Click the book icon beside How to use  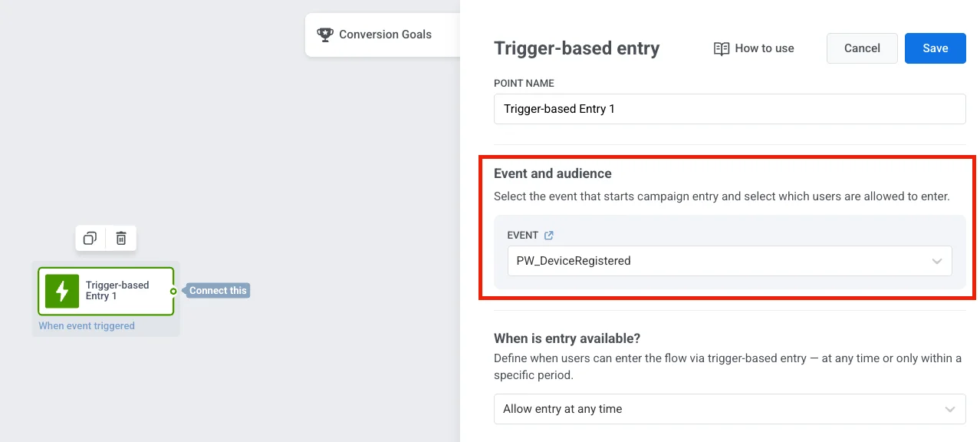721,48
